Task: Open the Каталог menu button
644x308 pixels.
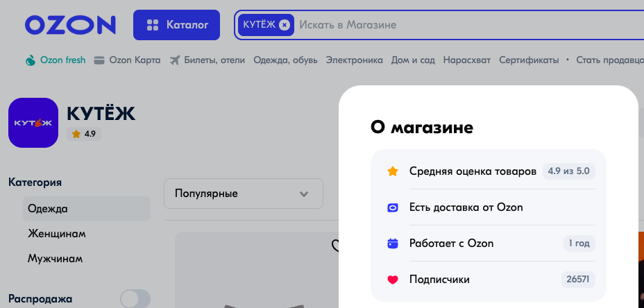Action: [176, 25]
